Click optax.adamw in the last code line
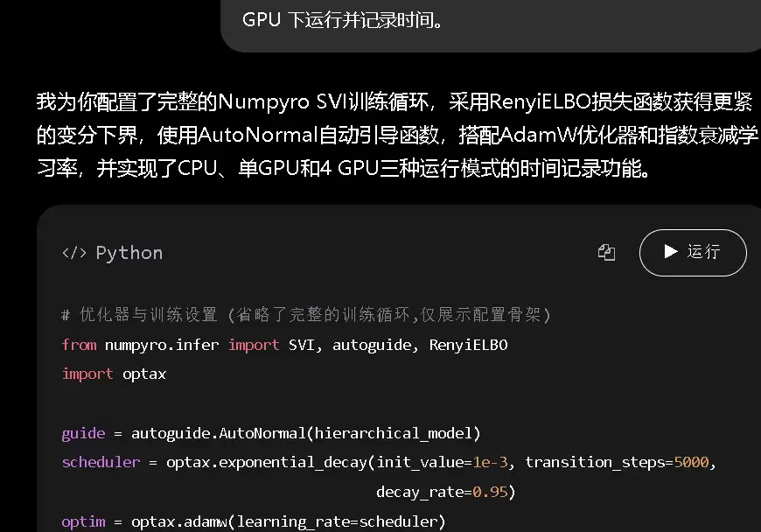761x532 pixels. pyautogui.click(x=179, y=521)
